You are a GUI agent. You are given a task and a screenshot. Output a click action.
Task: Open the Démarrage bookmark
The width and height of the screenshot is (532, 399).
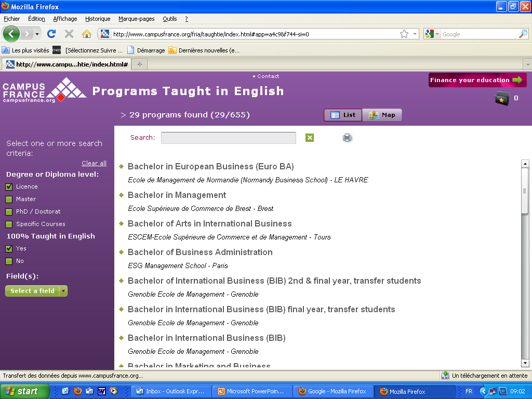point(146,50)
